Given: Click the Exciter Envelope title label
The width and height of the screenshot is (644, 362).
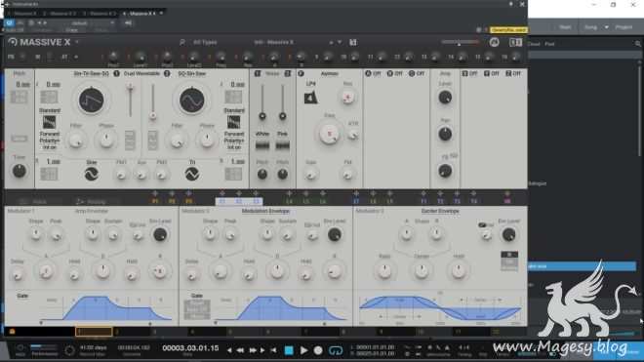Looking at the screenshot, I should pyautogui.click(x=440, y=211).
